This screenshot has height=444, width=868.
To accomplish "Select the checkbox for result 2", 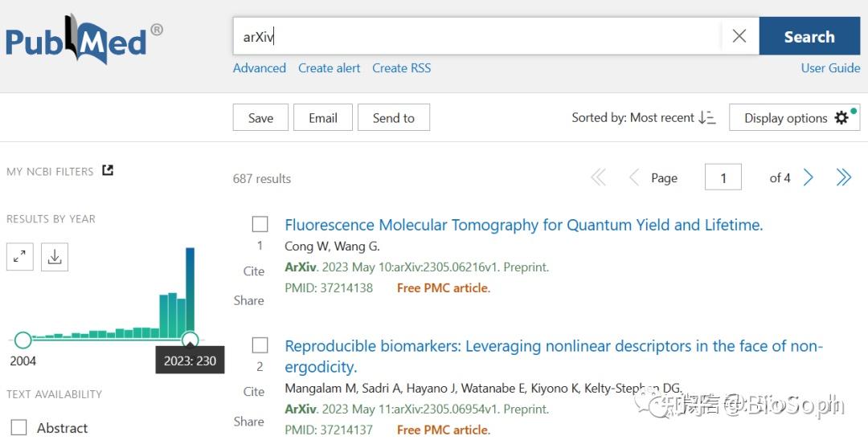I will click(260, 345).
